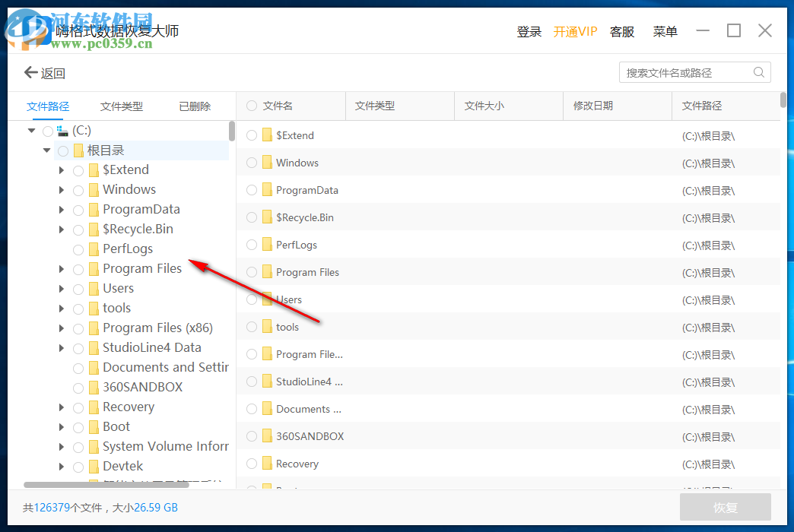The image size is (794, 532).
Task: Click the StudioLine4 Data folder icon in tree
Action: 94,348
